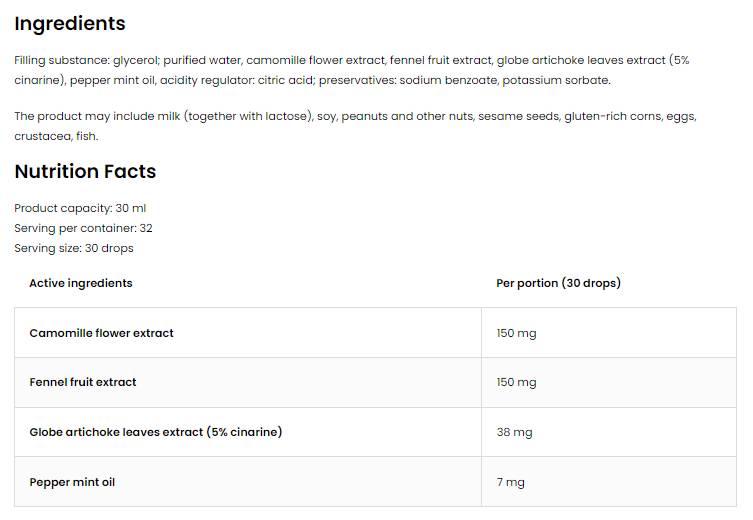Click the filling substance ingredients paragraph
Screen dimensions: 753x520
352,70
